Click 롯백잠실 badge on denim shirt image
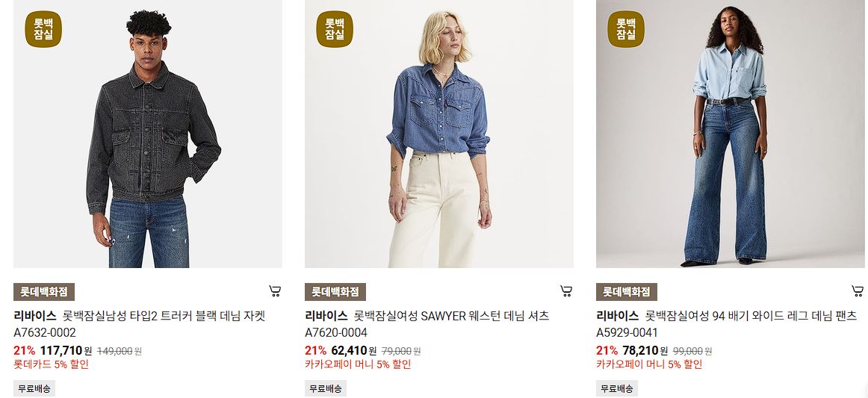868x398 pixels. tap(335, 29)
